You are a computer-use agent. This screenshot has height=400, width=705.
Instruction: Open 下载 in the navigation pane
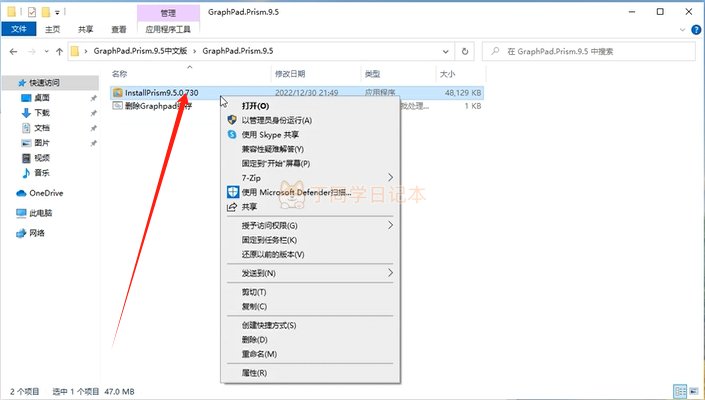tap(42, 113)
